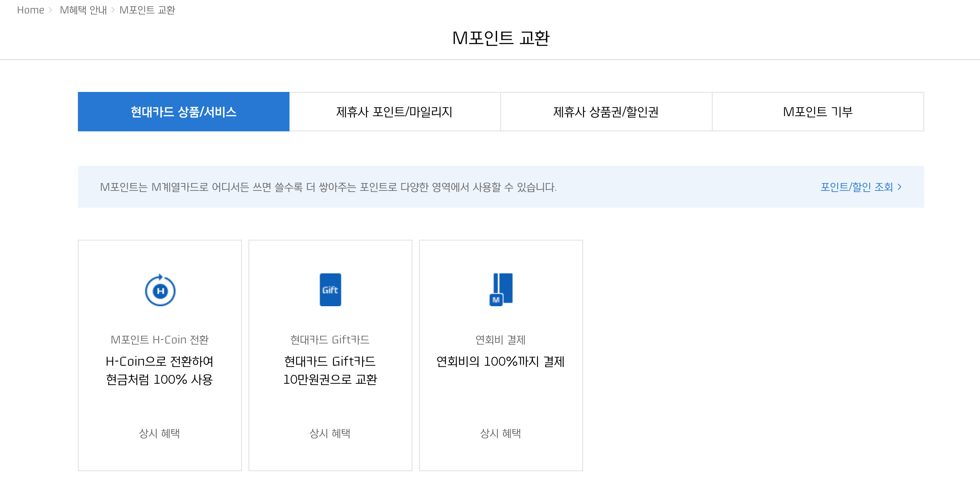The image size is (980, 495).
Task: Open the 연회비 결제 card title
Action: [501, 340]
